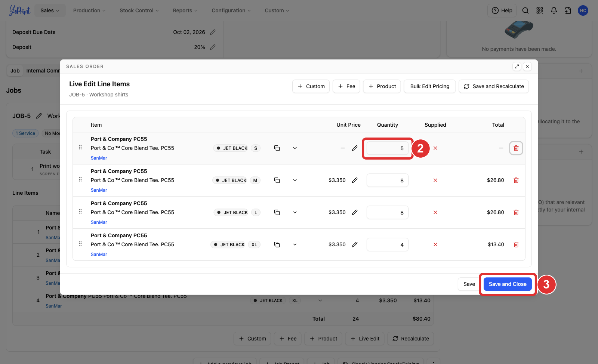
Task: Select the JET BLACK color chip, size XL
Action: tap(229, 245)
